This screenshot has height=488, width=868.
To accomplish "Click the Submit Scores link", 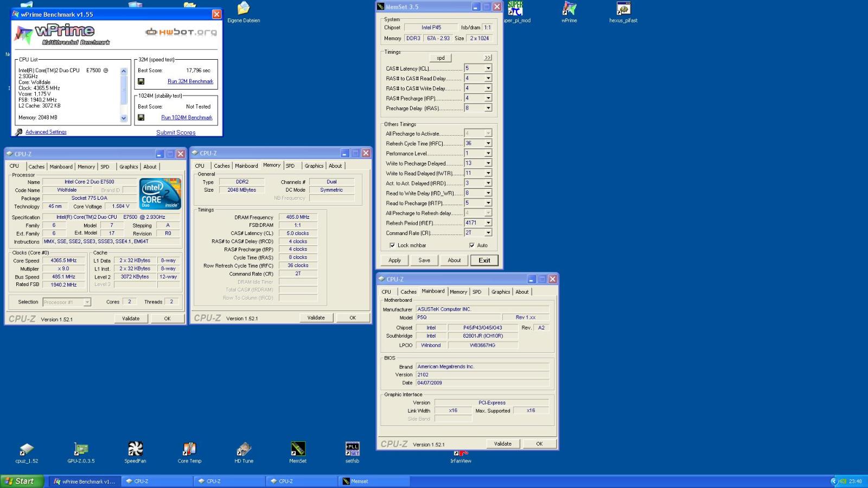I will (176, 132).
